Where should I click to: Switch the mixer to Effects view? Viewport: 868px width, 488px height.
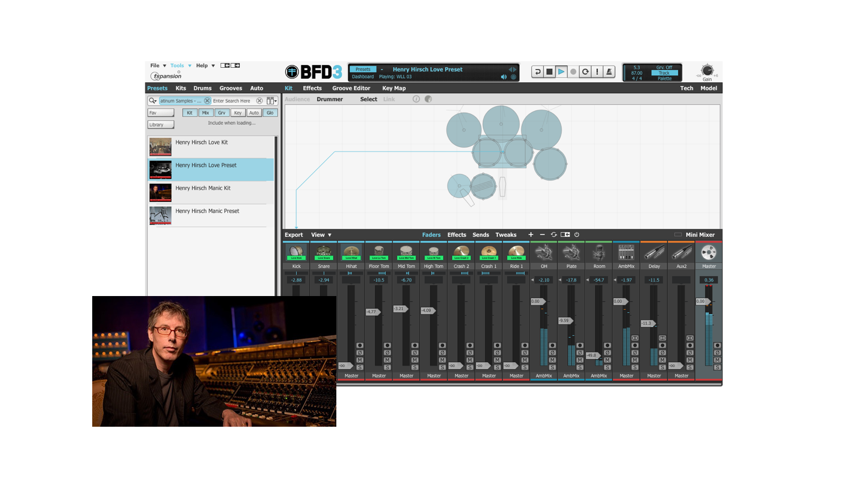tap(457, 235)
